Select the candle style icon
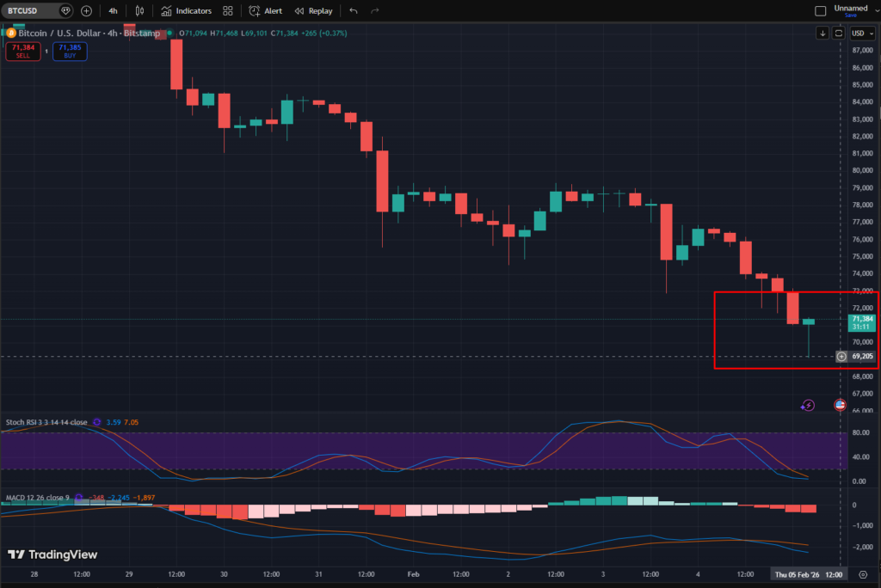Image resolution: width=881 pixels, height=588 pixels. 140,10
